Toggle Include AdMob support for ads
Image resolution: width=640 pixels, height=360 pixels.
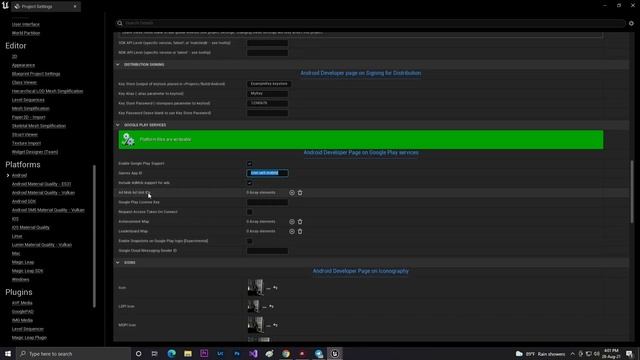point(249,183)
